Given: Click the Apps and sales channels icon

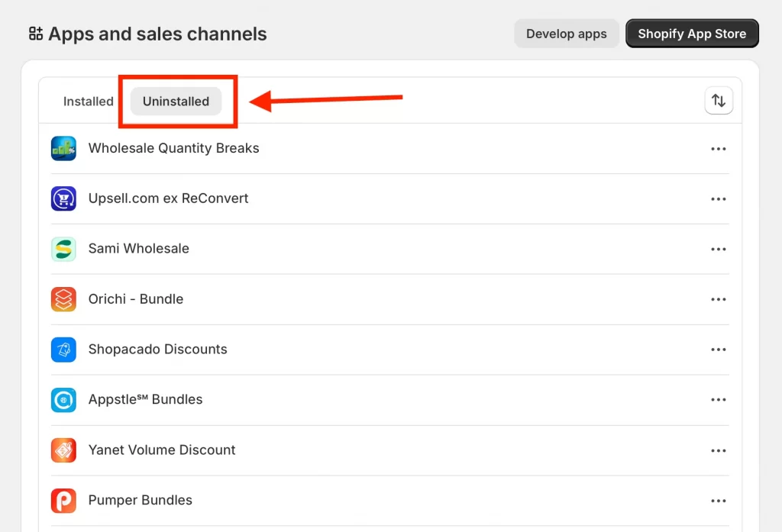Looking at the screenshot, I should pyautogui.click(x=35, y=34).
